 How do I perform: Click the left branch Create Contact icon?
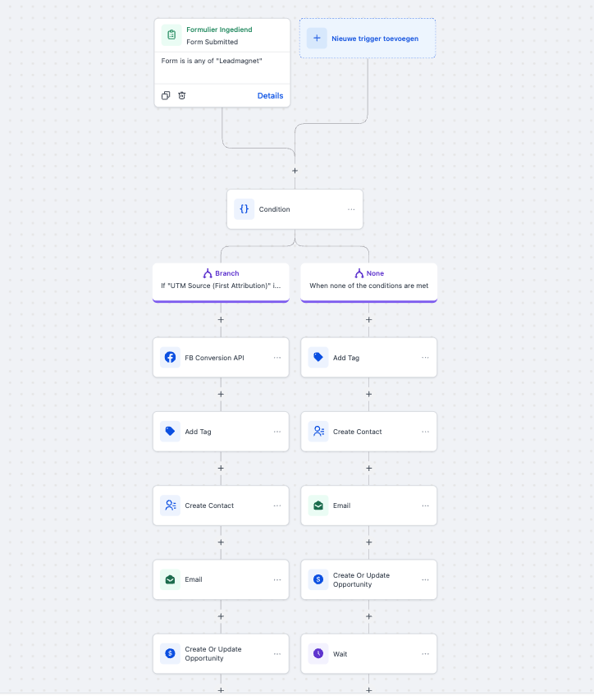(170, 506)
